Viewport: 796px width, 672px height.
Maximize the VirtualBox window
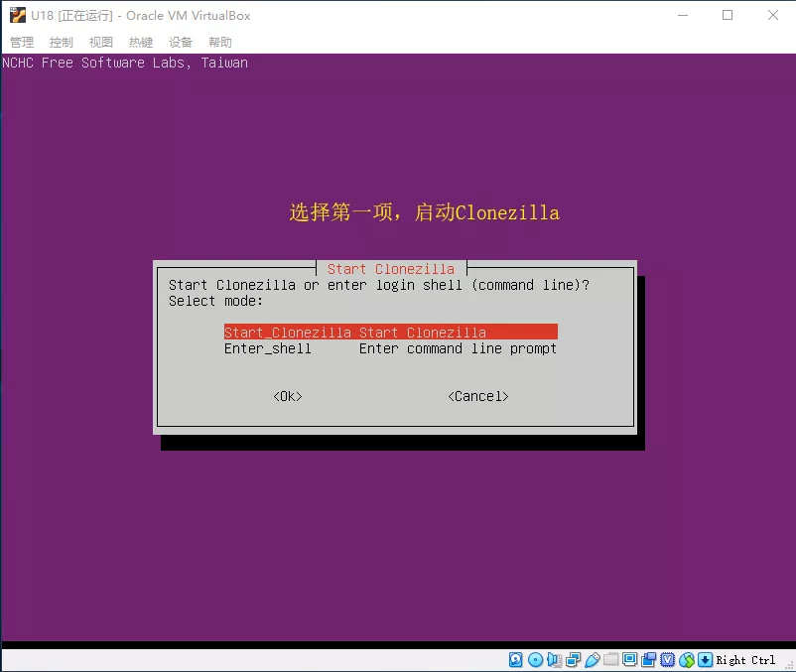(x=728, y=15)
